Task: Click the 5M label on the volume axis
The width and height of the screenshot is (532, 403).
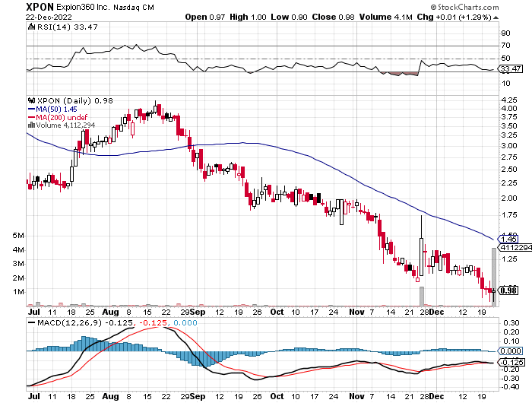Action: pos(18,236)
